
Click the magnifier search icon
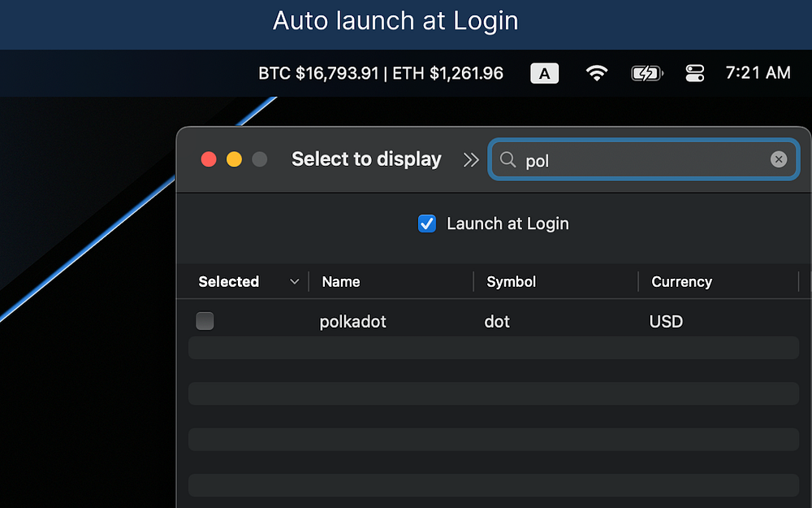[508, 160]
